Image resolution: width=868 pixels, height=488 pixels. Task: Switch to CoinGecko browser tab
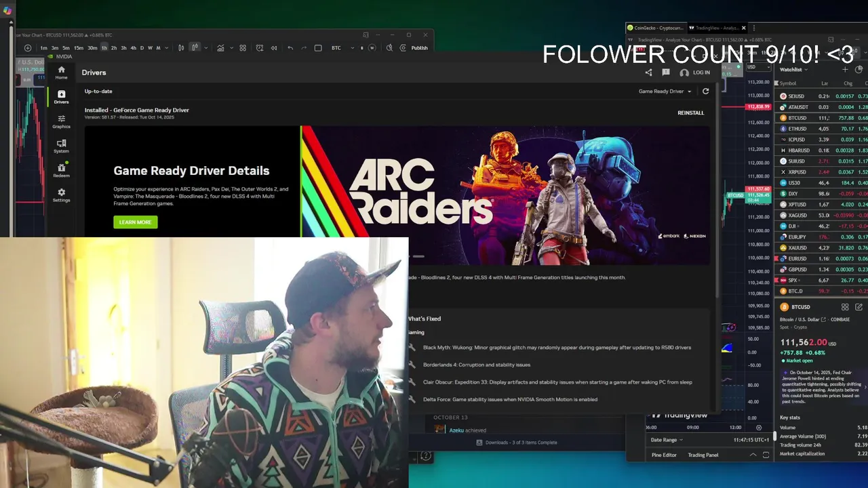654,28
